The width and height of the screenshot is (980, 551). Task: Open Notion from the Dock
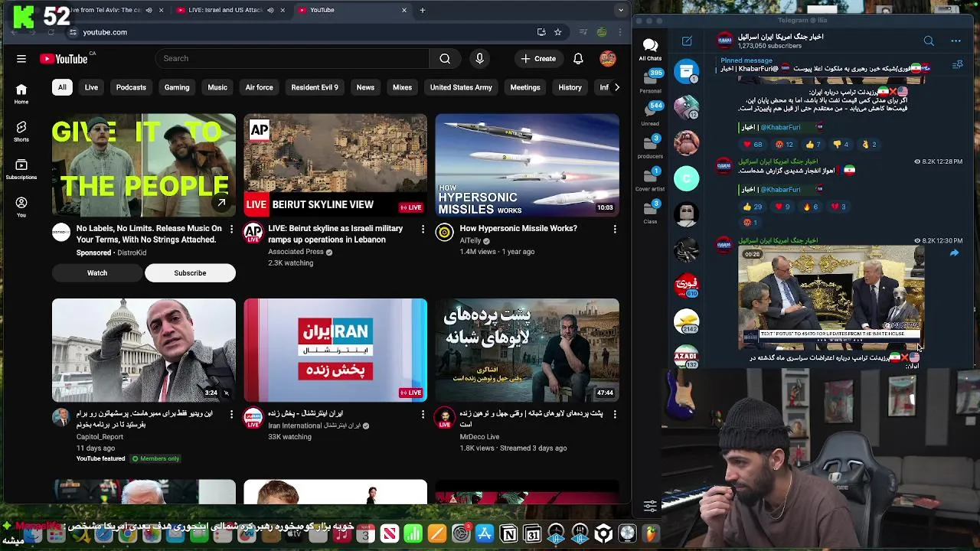[508, 534]
